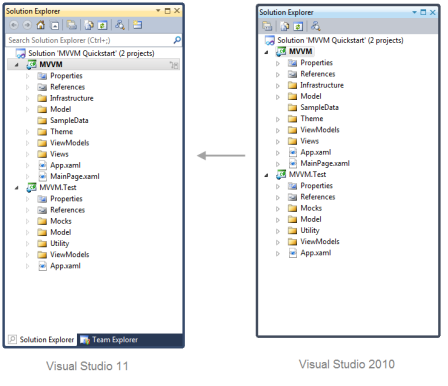Screen dimensions: 448x386
Task: Select Solution 'MVVM Quickstart' label in Visual Studio 2010 panel
Action: click(340, 40)
